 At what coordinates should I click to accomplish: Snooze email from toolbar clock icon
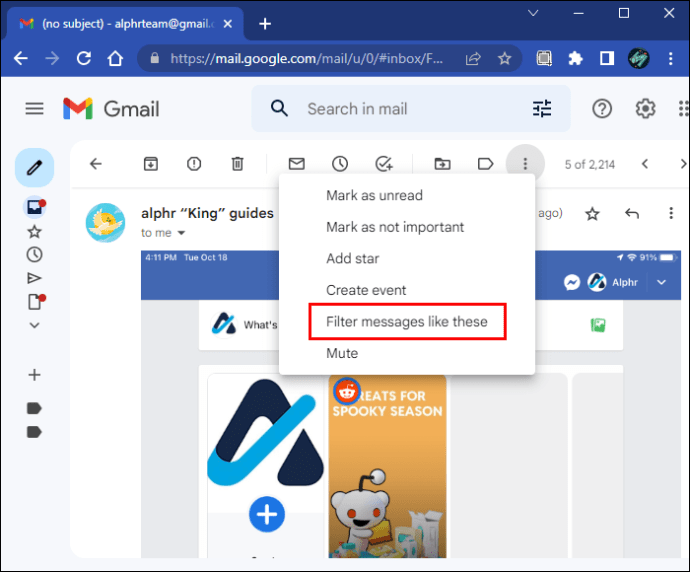(x=340, y=164)
